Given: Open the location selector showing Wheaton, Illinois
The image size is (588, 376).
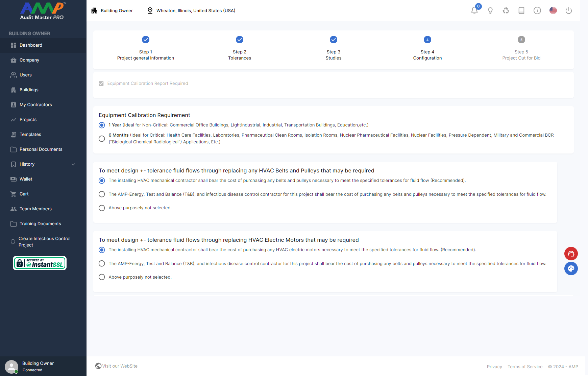Looking at the screenshot, I should tap(191, 10).
